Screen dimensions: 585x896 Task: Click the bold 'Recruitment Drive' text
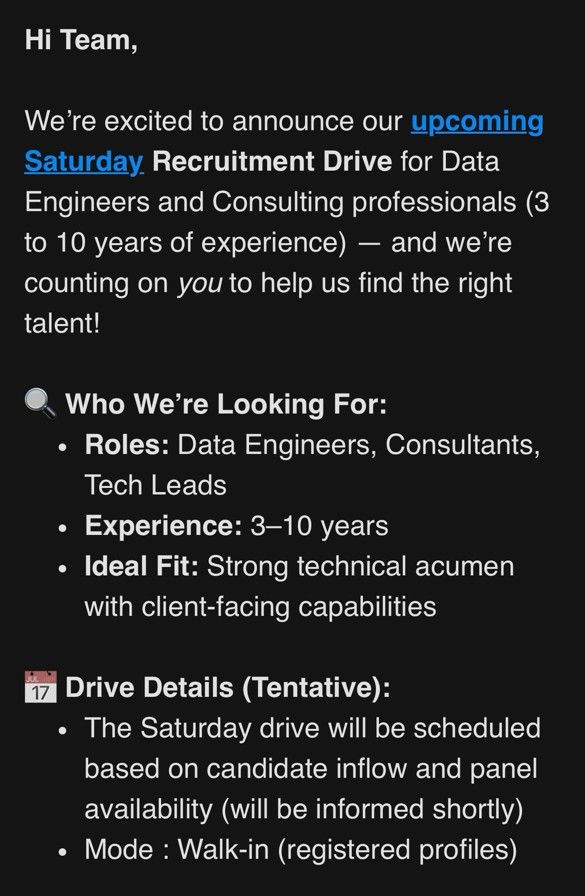pyautogui.click(x=272, y=162)
